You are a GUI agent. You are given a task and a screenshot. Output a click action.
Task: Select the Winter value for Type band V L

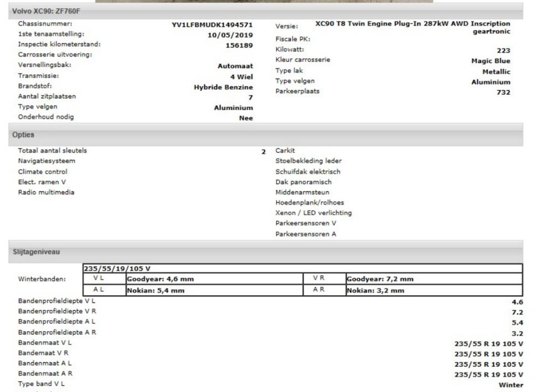[511, 385]
